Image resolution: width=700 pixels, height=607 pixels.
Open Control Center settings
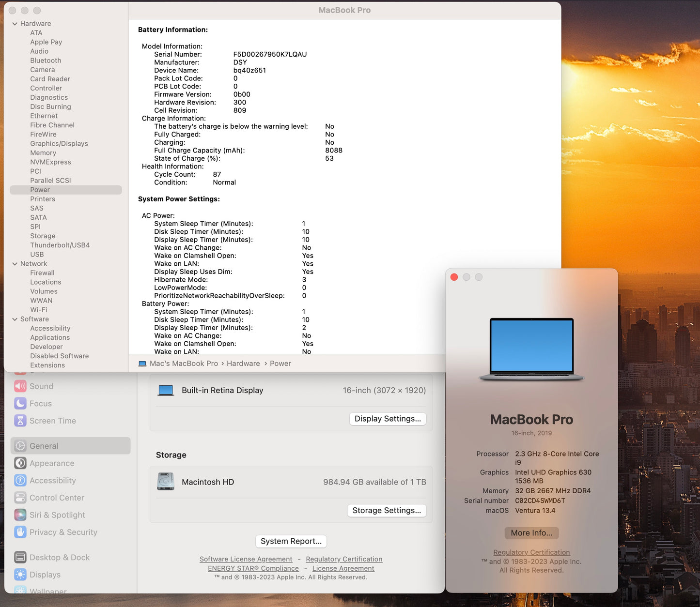tap(57, 498)
